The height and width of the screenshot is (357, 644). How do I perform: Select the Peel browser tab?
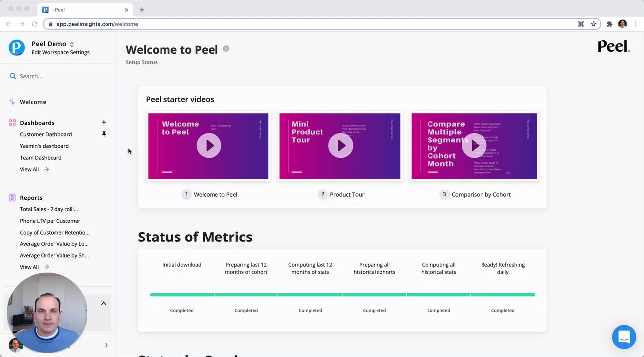pyautogui.click(x=85, y=10)
